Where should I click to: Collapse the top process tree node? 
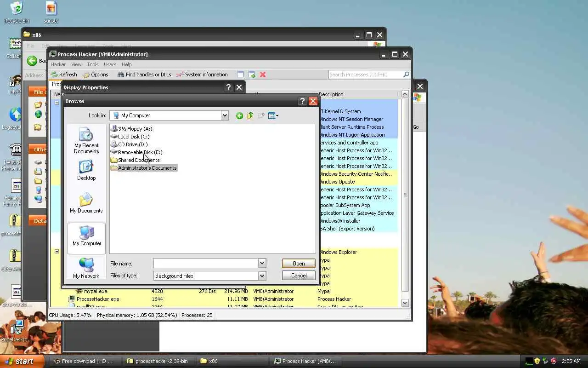pos(57,103)
